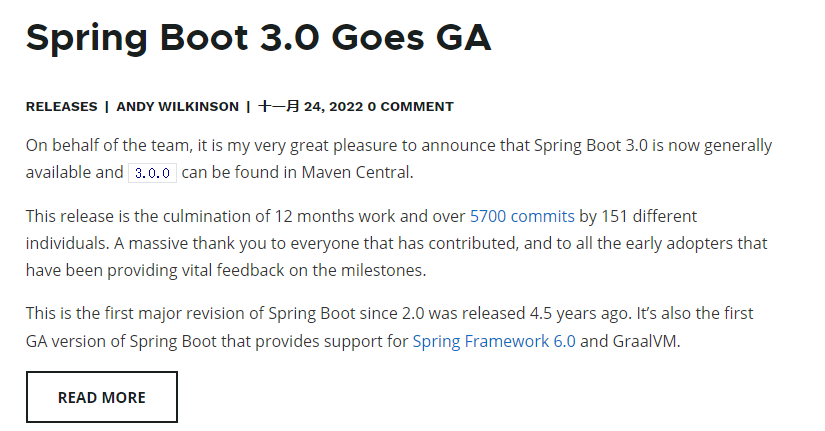Open the 0 COMMENT link
The width and height of the screenshot is (825, 431).
[x=410, y=107]
